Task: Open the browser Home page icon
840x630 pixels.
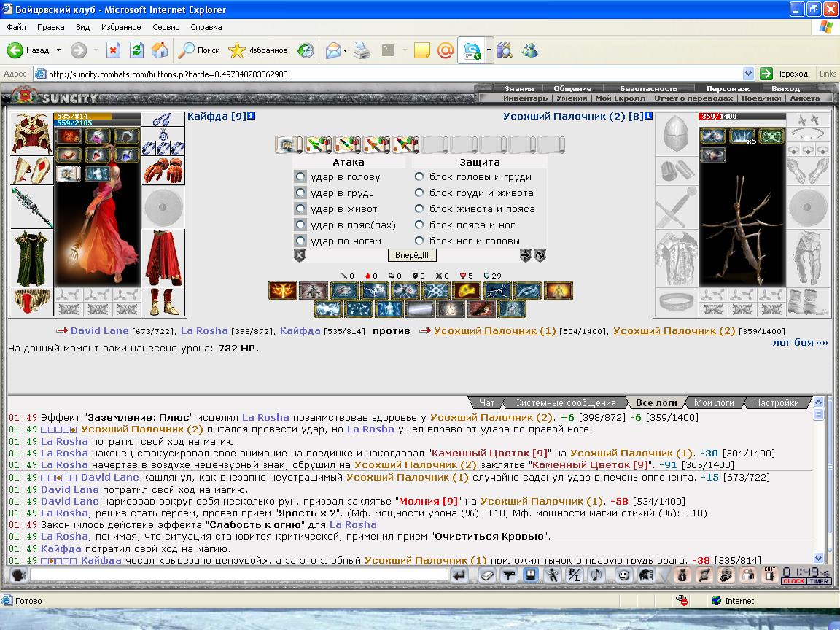Action: pos(160,50)
